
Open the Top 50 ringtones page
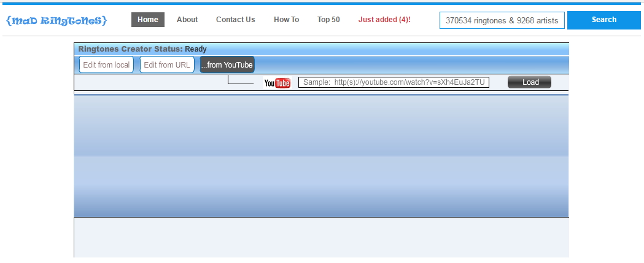[328, 20]
